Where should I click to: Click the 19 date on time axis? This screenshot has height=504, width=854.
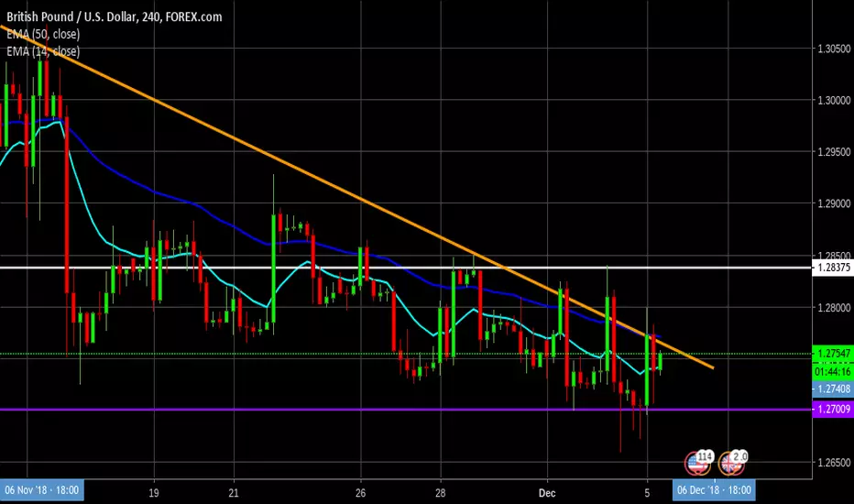coord(154,493)
